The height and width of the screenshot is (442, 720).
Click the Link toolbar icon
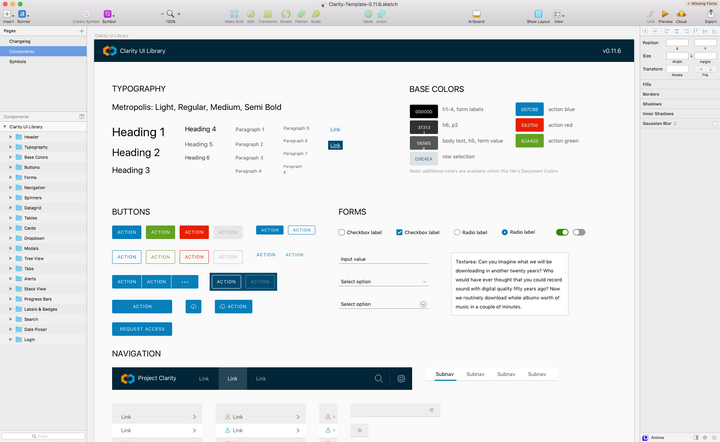(x=651, y=14)
